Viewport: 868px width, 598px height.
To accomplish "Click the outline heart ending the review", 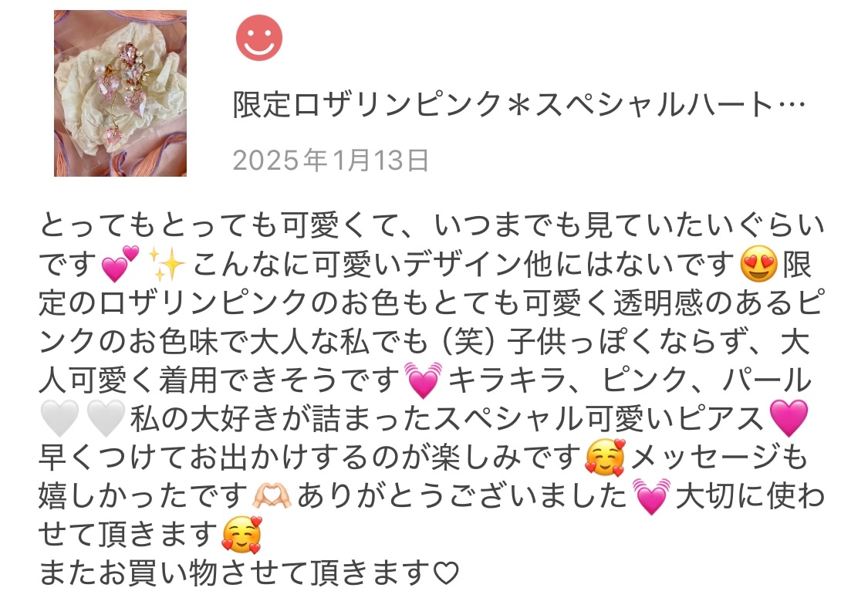I will pos(446,573).
